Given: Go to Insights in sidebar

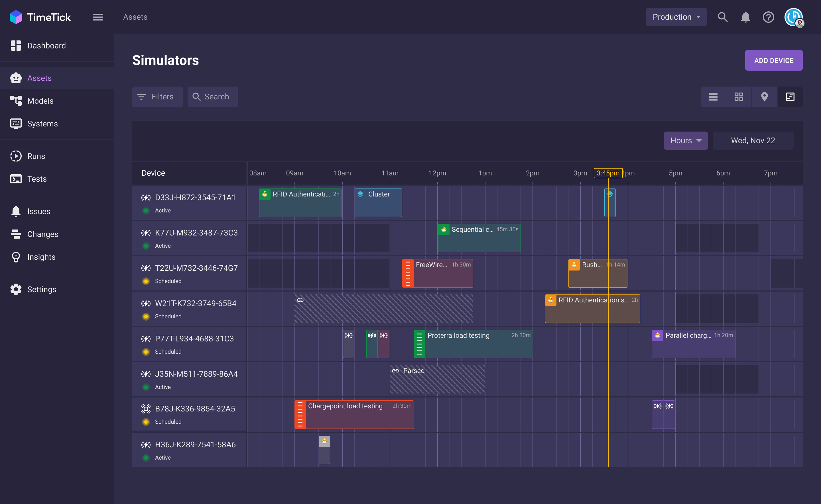Looking at the screenshot, I should click(41, 257).
